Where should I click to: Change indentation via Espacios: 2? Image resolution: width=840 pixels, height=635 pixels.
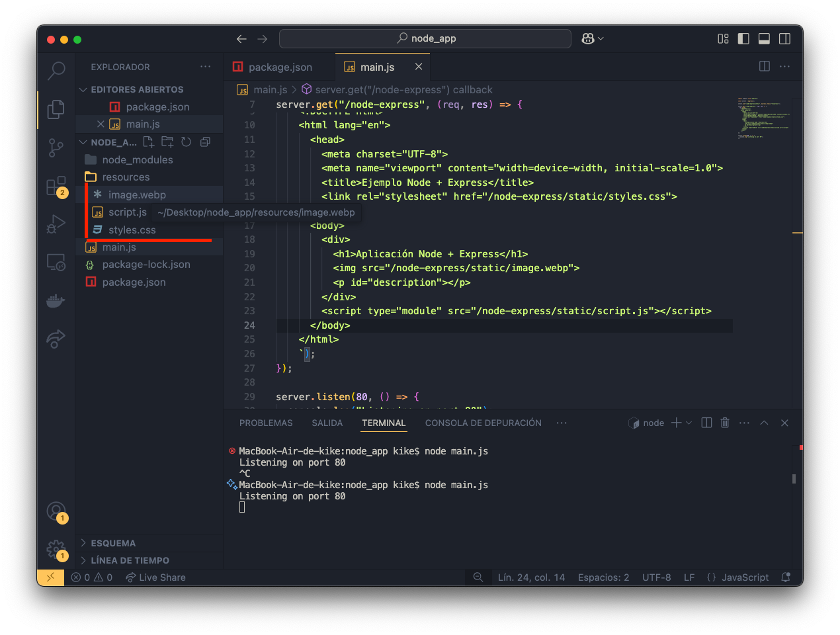pos(603,577)
